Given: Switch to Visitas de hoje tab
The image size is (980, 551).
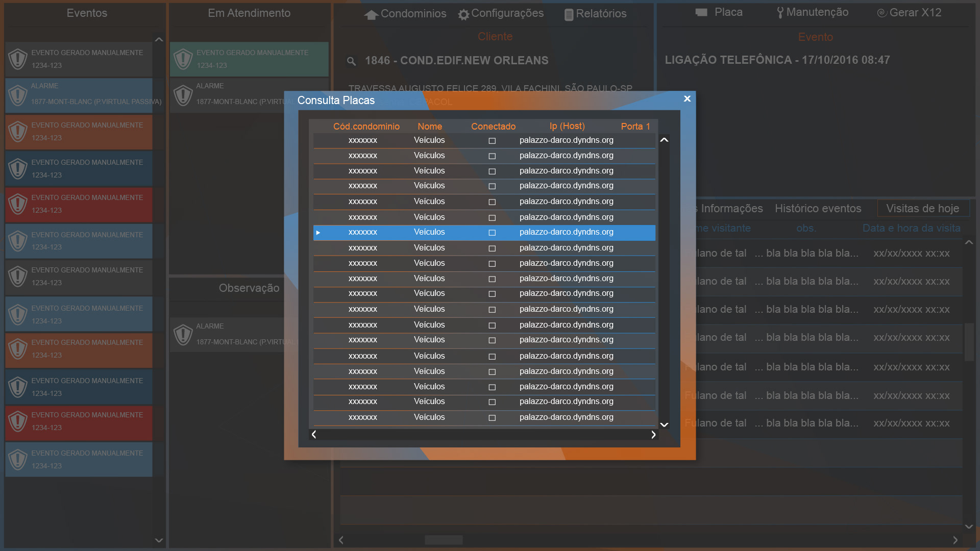Looking at the screenshot, I should (x=922, y=208).
